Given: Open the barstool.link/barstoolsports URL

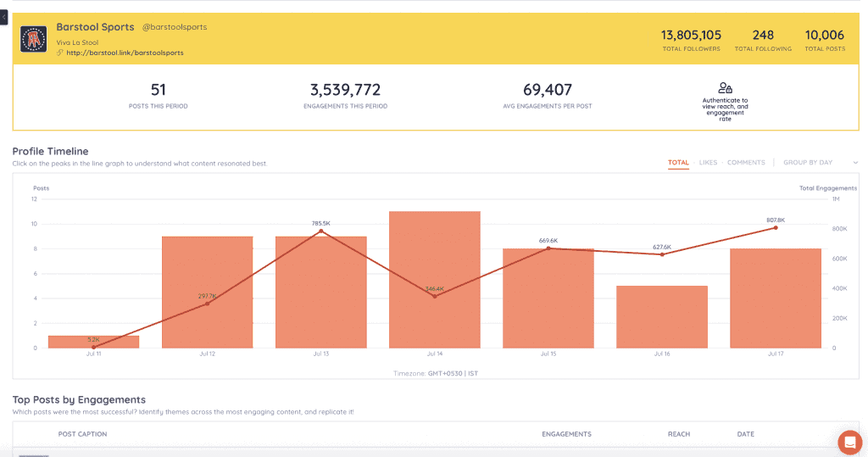Looking at the screenshot, I should tap(125, 53).
